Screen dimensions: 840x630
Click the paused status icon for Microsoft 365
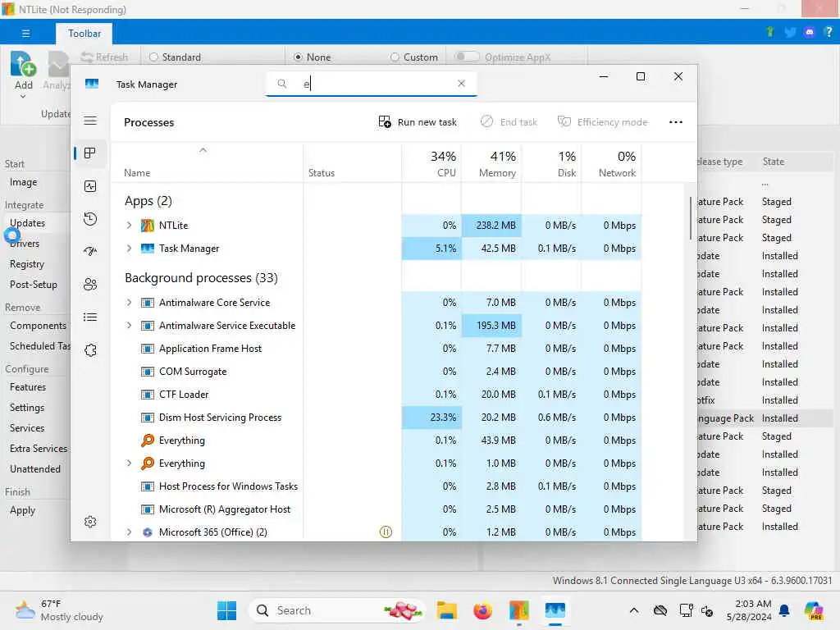[x=386, y=532]
